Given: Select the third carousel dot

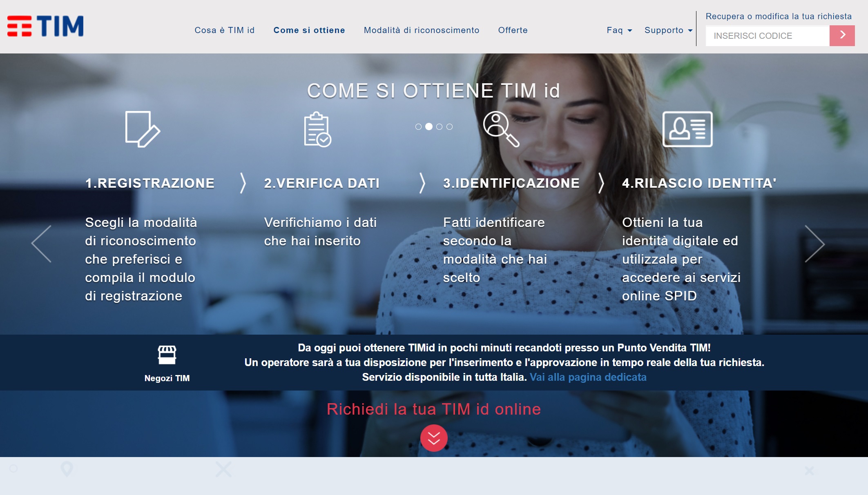Looking at the screenshot, I should (439, 127).
